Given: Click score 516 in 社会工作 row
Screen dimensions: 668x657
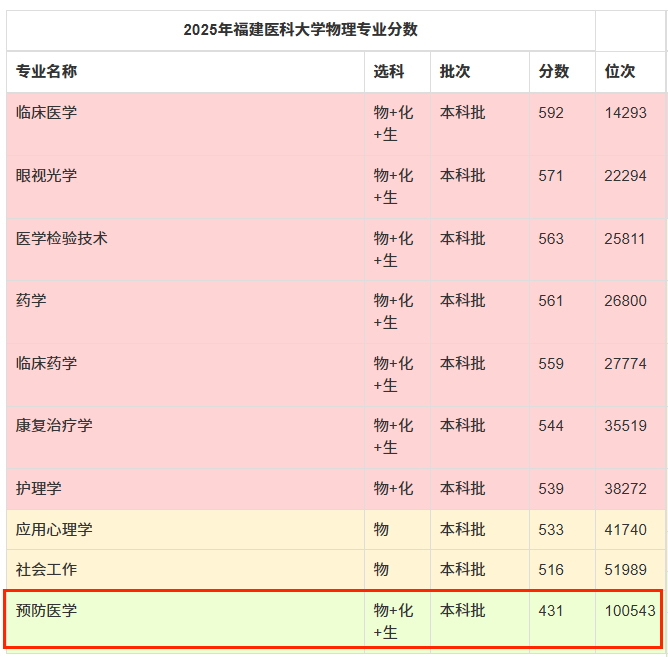Looking at the screenshot, I should (x=551, y=570).
